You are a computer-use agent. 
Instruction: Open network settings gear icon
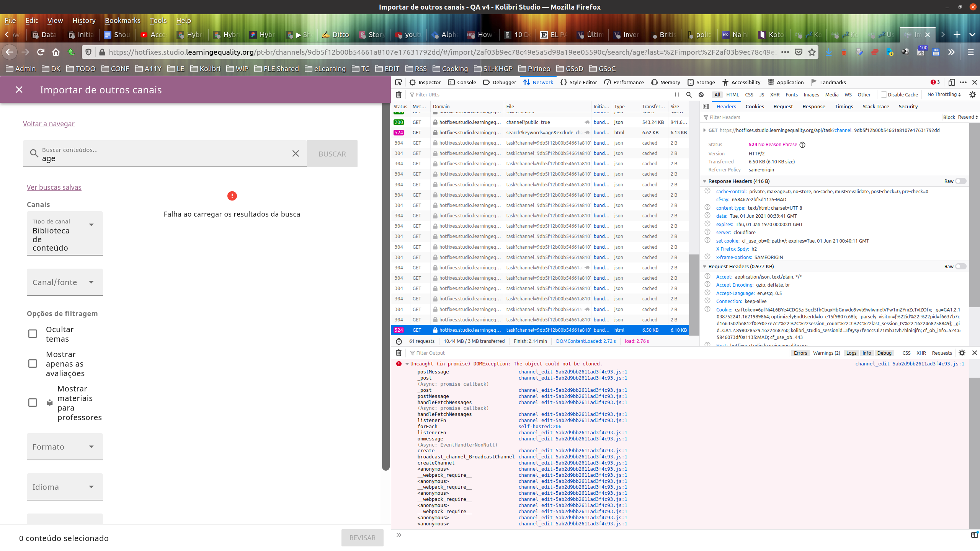[973, 95]
